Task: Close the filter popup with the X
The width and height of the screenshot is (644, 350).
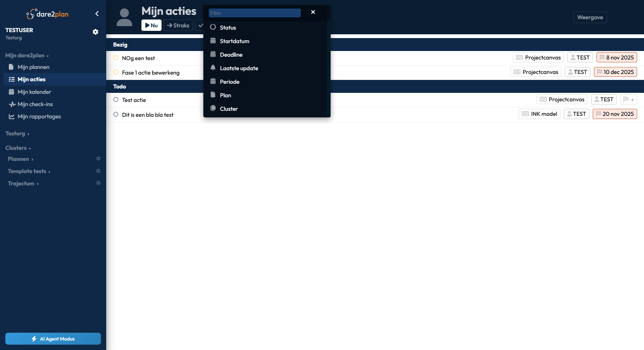Action: (x=313, y=12)
